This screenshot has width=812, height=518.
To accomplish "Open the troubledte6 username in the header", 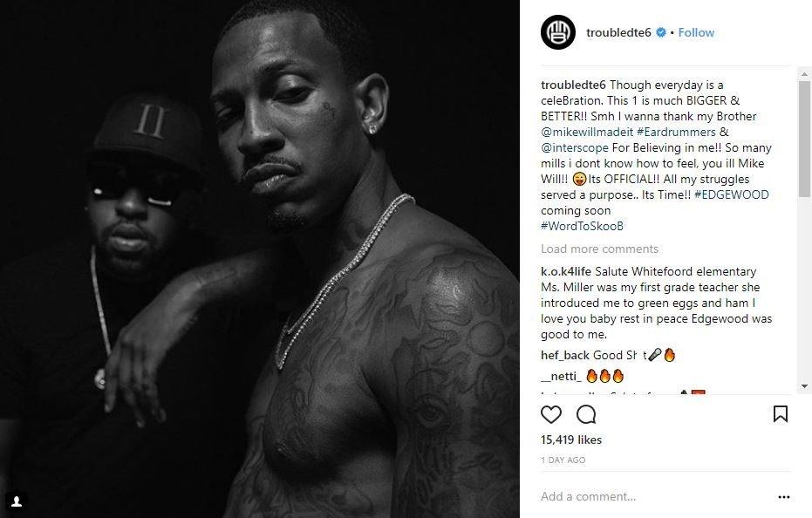I will [618, 32].
